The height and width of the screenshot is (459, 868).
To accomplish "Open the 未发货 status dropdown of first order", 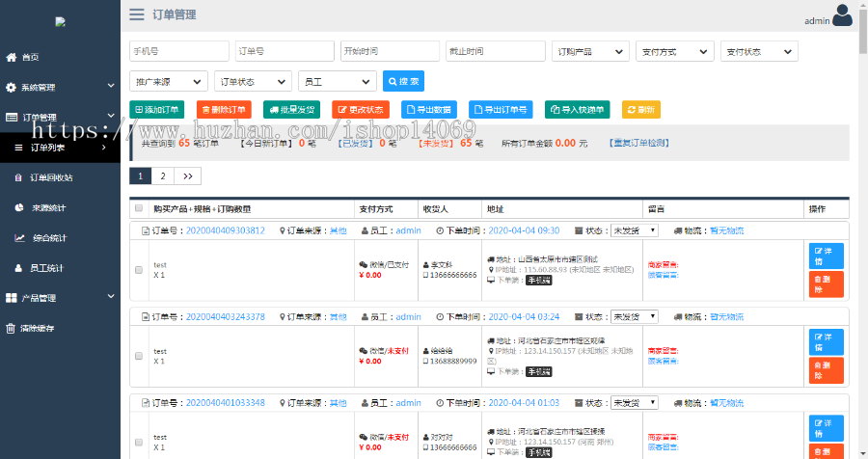I will pos(634,230).
